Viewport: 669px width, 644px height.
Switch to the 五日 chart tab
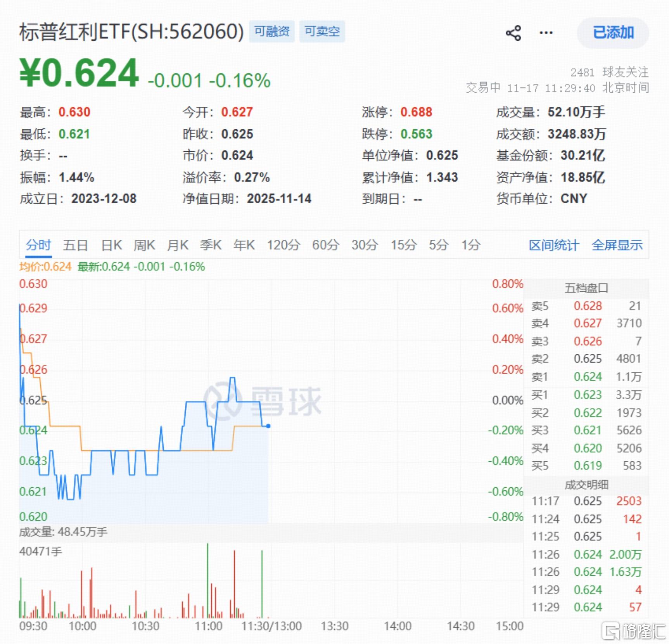click(x=75, y=245)
